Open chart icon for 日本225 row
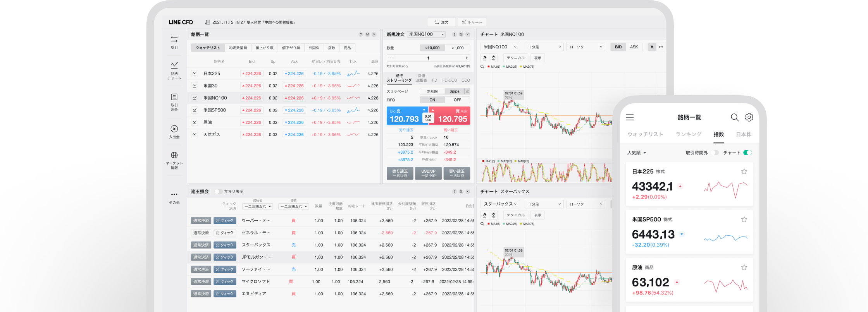 click(195, 74)
